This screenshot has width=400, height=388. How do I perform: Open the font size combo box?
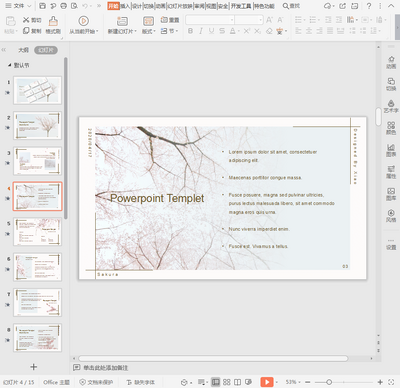tap(249, 20)
